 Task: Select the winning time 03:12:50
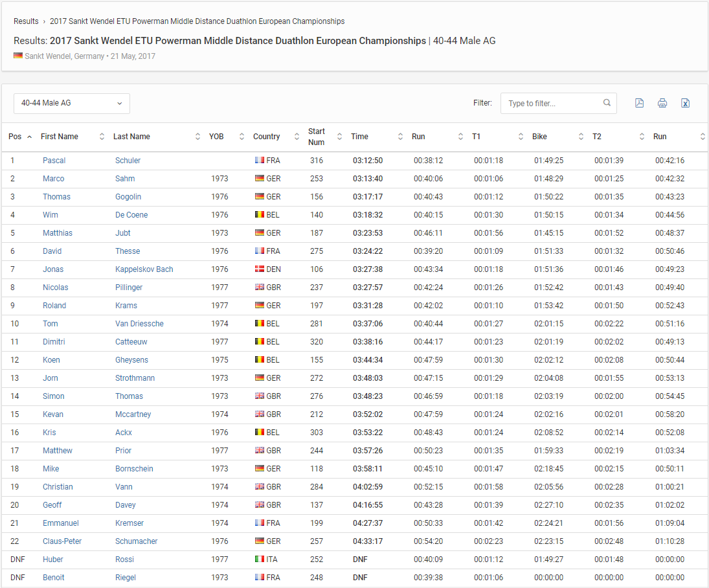click(368, 161)
